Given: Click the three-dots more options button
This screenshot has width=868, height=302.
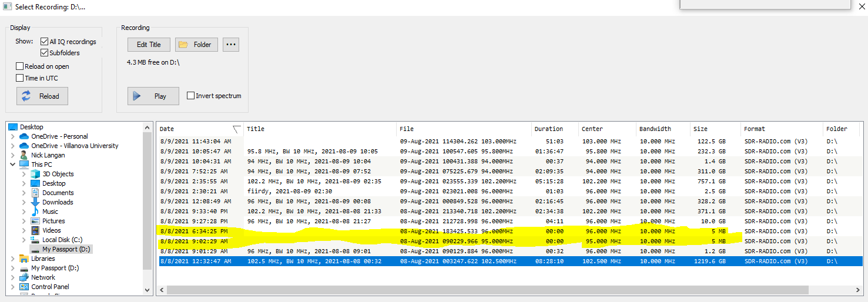Looking at the screenshot, I should coord(231,45).
